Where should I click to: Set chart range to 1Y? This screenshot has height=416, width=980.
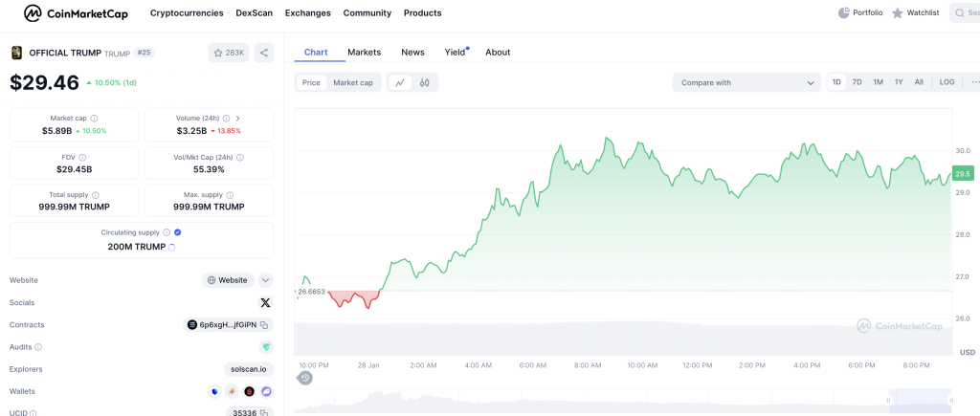(x=899, y=82)
